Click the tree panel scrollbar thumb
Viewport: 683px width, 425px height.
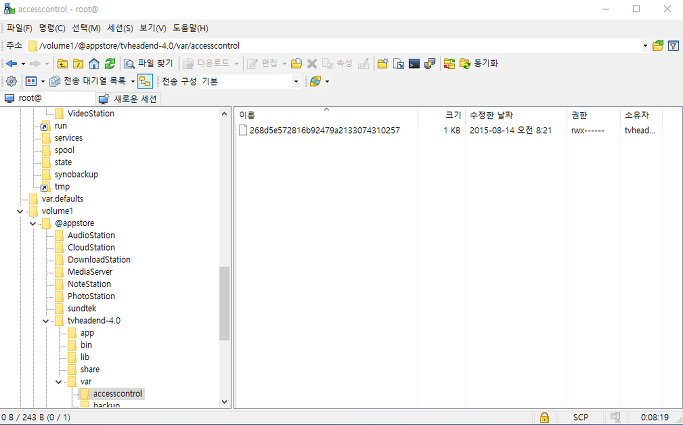pyautogui.click(x=224, y=304)
